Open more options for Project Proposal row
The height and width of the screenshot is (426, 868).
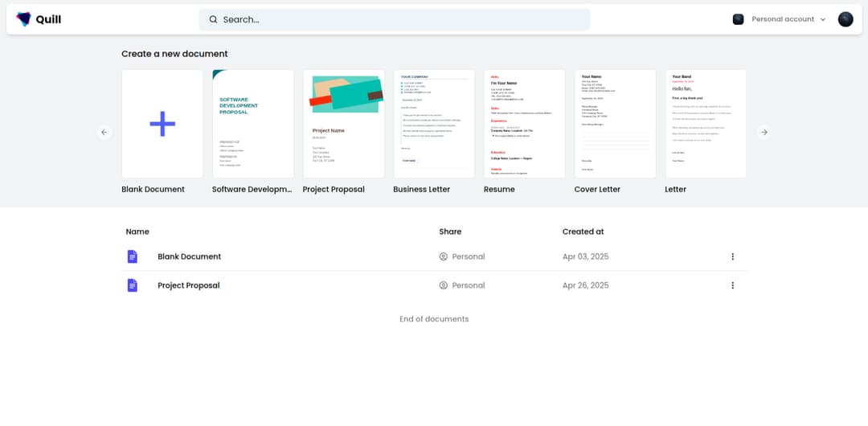[x=732, y=285]
